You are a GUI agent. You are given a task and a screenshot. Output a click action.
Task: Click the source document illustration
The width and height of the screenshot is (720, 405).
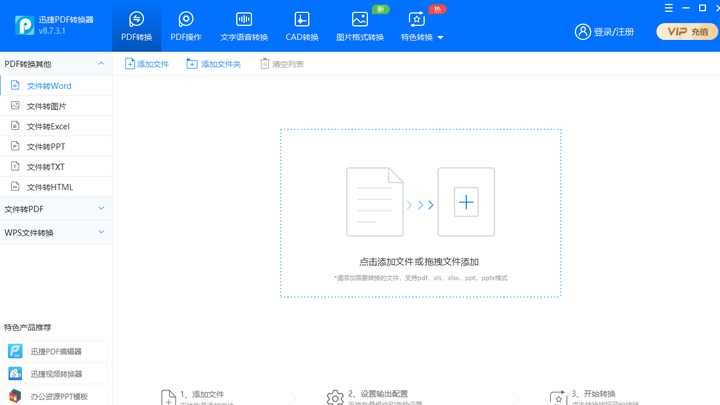[x=375, y=202]
